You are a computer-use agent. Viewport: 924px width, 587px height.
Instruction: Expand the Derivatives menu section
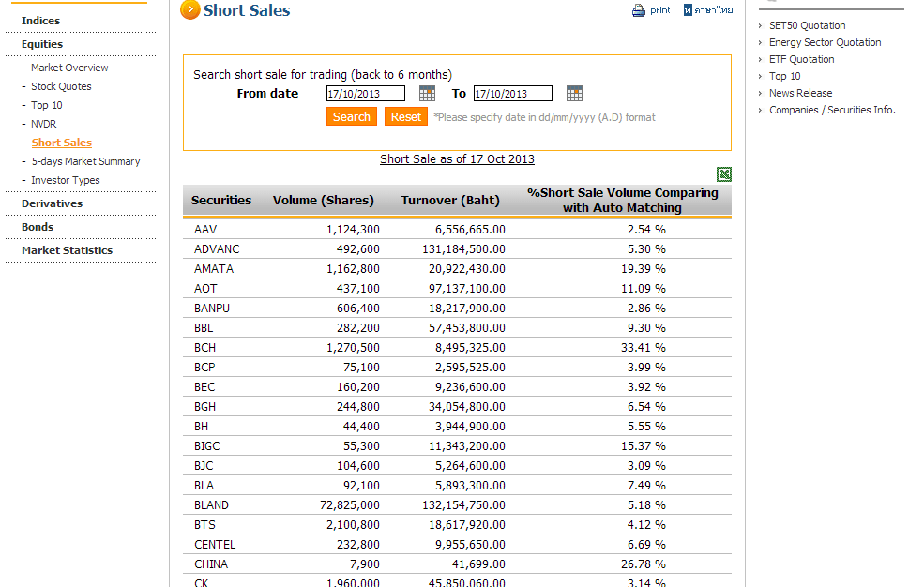(52, 203)
